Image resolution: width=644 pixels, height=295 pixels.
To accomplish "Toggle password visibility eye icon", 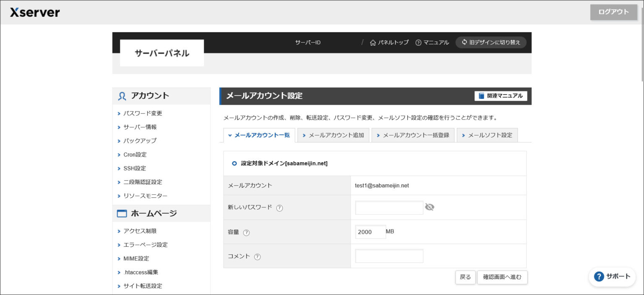I will tap(429, 207).
